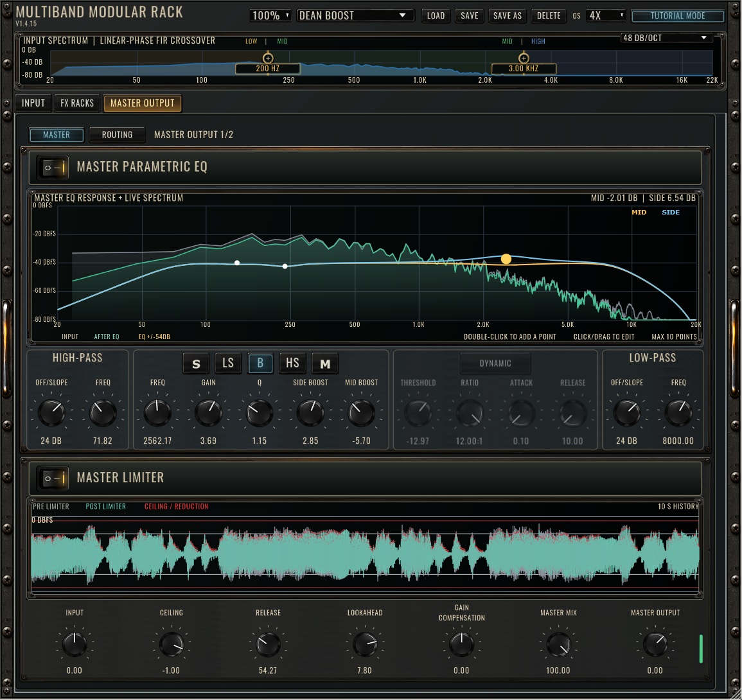Select the yellow EQ point on the curve

tap(506, 259)
